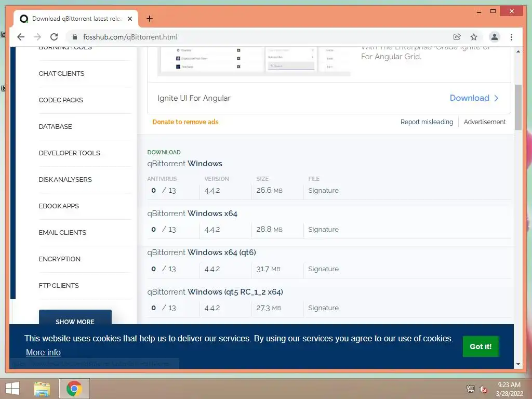Go back with the browser back arrow
Image resolution: width=532 pixels, height=399 pixels.
[21, 37]
